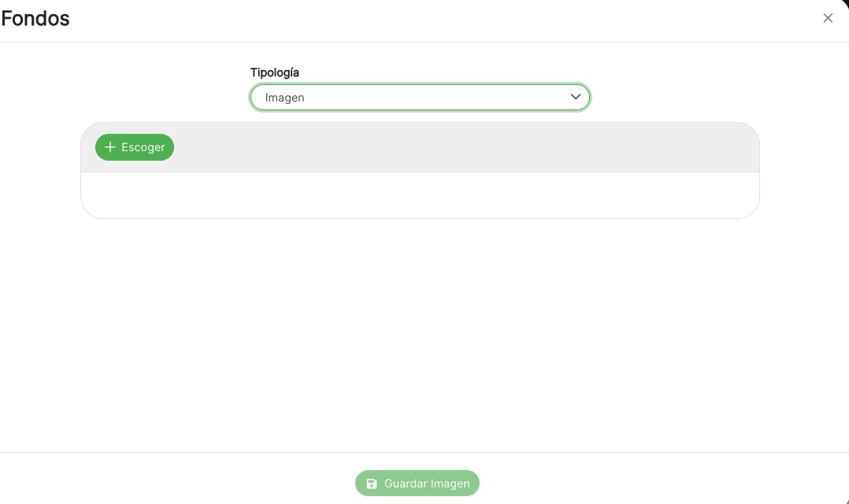849x504 pixels.
Task: Click the Guardar Imagen text label
Action: click(427, 484)
